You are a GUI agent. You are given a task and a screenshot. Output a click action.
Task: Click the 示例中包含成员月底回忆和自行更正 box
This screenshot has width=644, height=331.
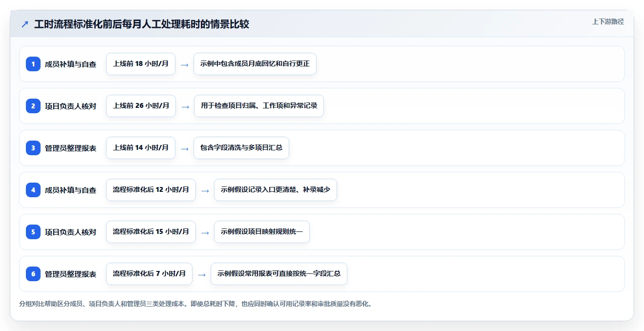[255, 64]
